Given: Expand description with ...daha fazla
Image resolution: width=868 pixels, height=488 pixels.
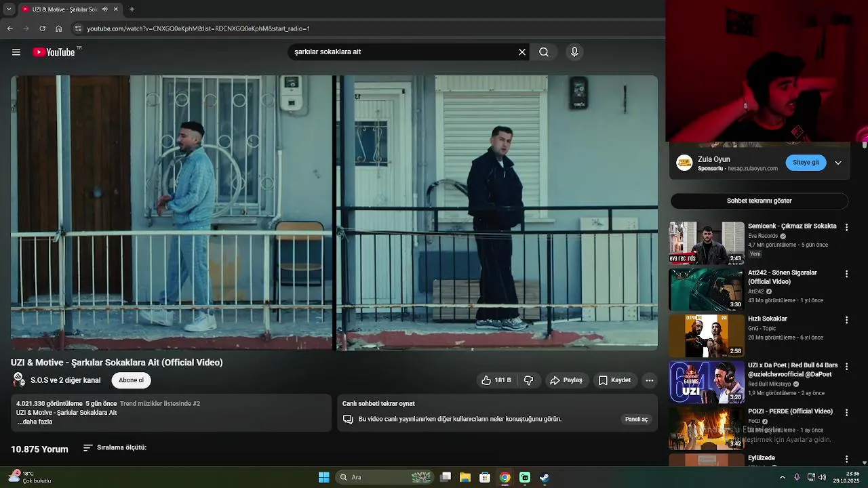Looking at the screenshot, I should pos(35,422).
